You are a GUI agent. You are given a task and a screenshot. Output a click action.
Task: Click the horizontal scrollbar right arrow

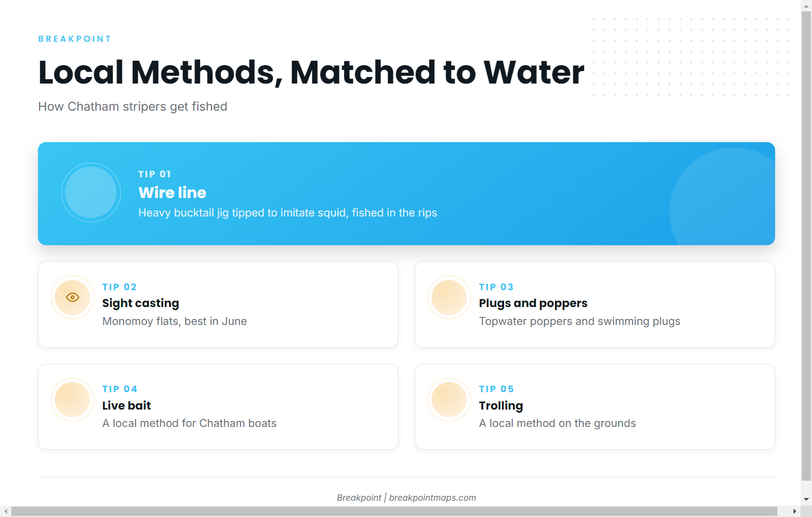coord(795,512)
